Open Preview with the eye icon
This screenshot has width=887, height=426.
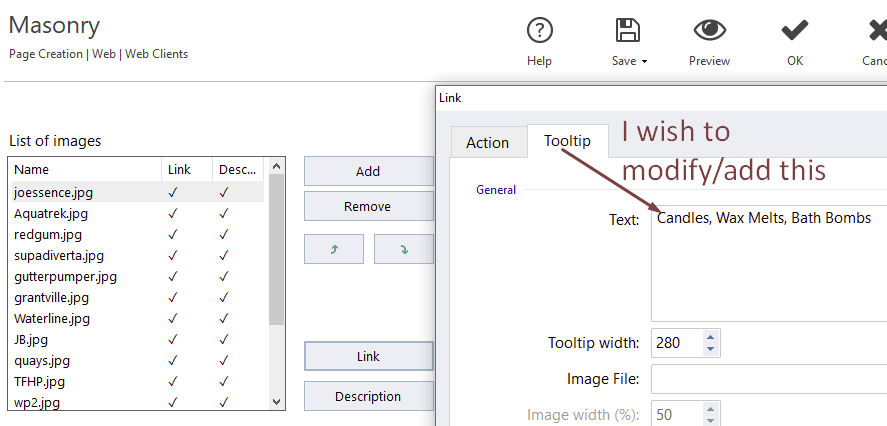click(709, 30)
